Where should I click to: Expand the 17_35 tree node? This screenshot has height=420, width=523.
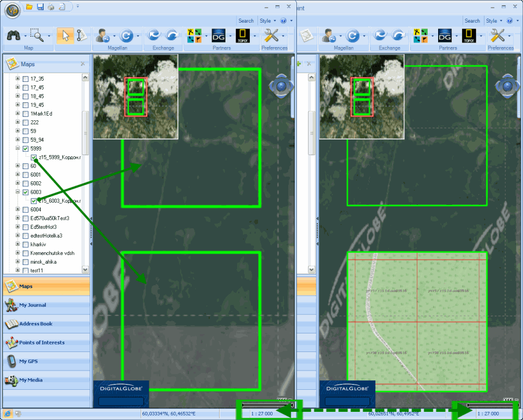(17, 79)
